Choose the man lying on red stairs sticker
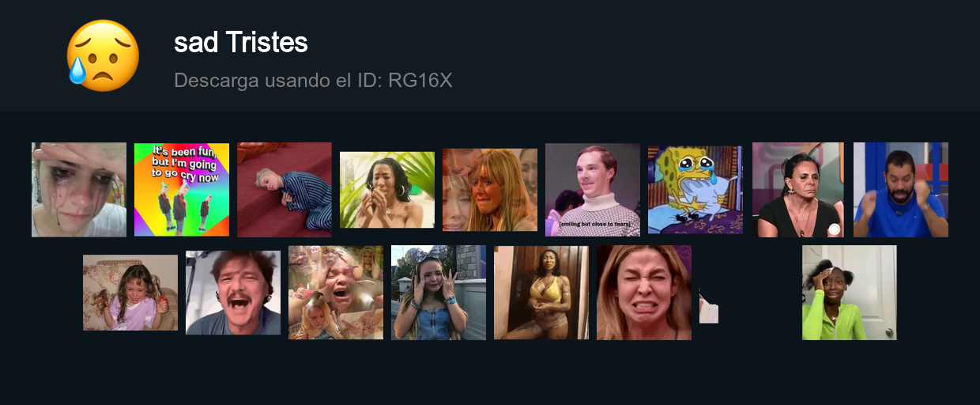 pos(285,190)
